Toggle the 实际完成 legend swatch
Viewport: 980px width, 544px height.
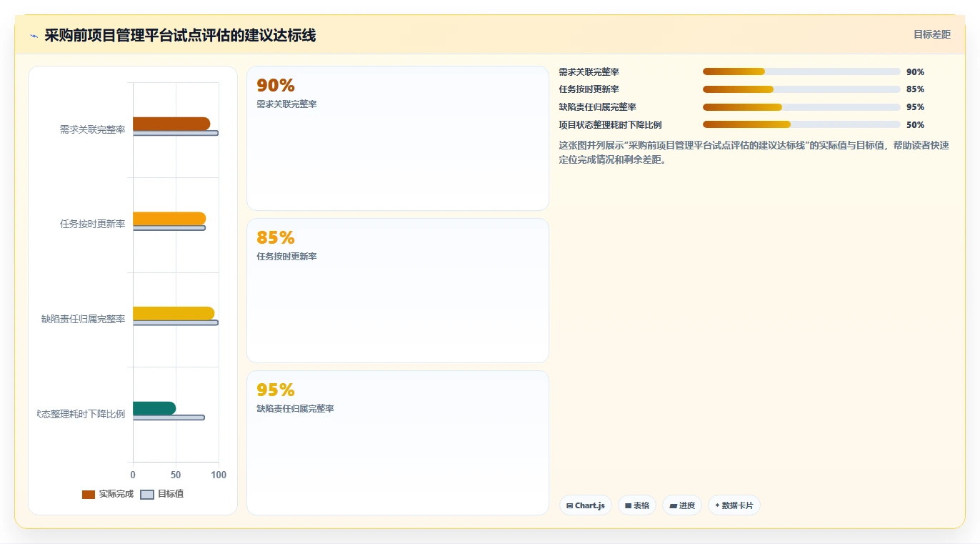coord(89,495)
